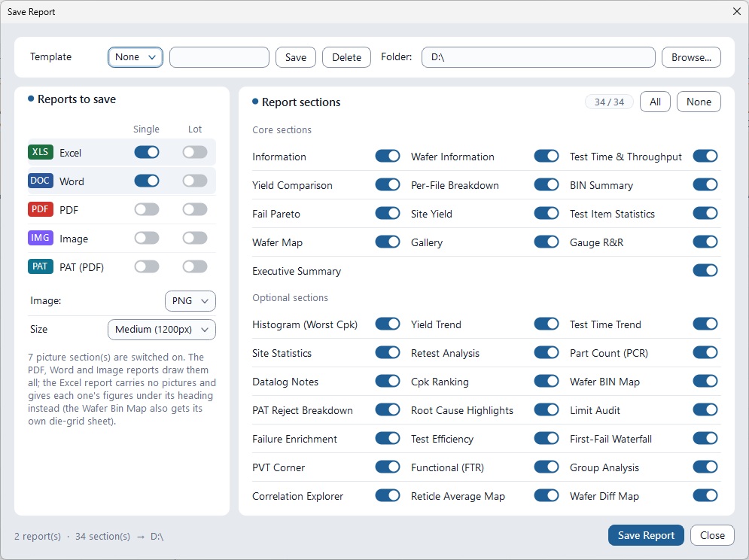Viewport: 749px width, 560px height.
Task: Click the 'Reports to save' panel title
Action: pyautogui.click(x=77, y=99)
